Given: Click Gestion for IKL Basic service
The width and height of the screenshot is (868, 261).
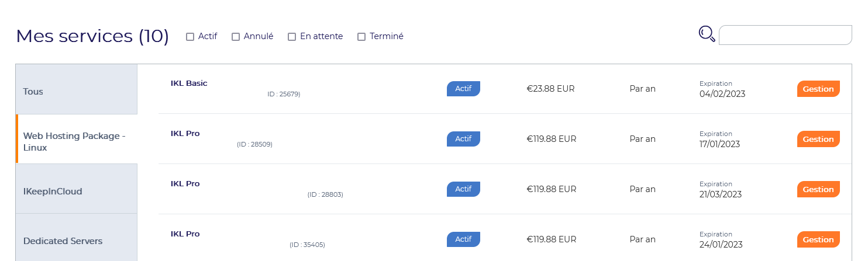Looking at the screenshot, I should 818,89.
